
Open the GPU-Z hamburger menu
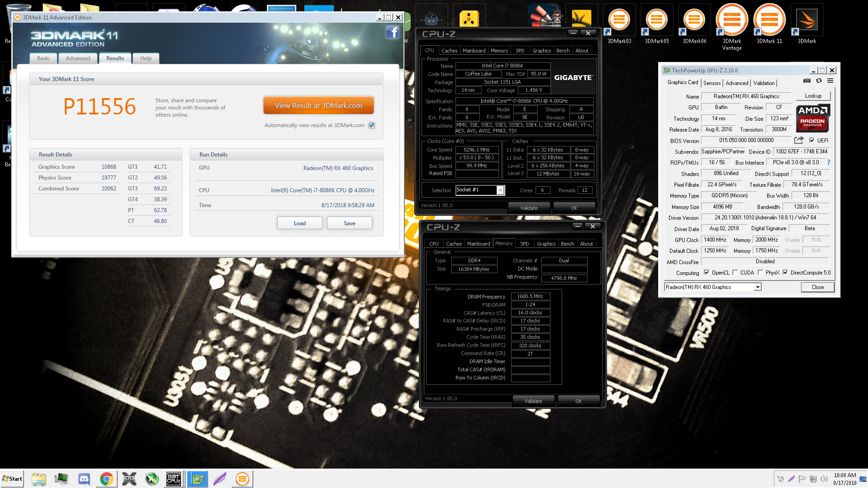click(x=830, y=81)
